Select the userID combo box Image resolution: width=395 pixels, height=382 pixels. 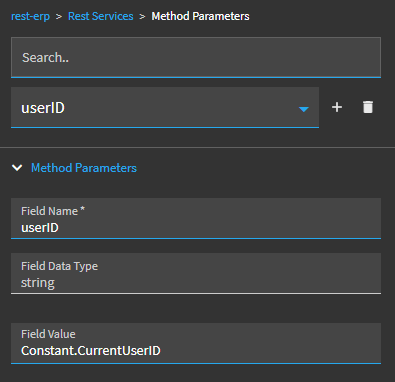pyautogui.click(x=165, y=107)
